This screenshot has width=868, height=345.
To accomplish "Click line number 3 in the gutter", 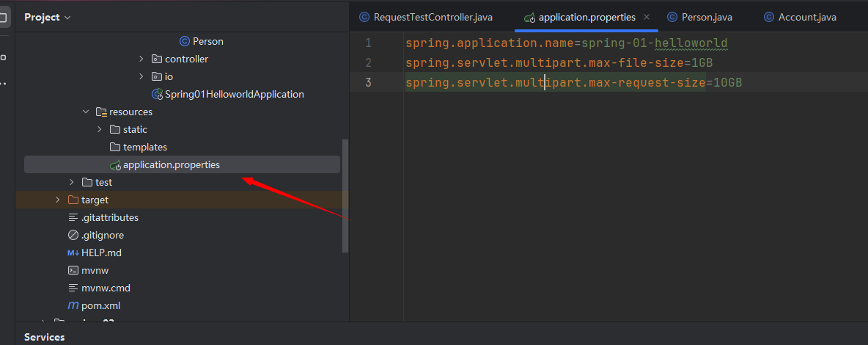I will (368, 83).
